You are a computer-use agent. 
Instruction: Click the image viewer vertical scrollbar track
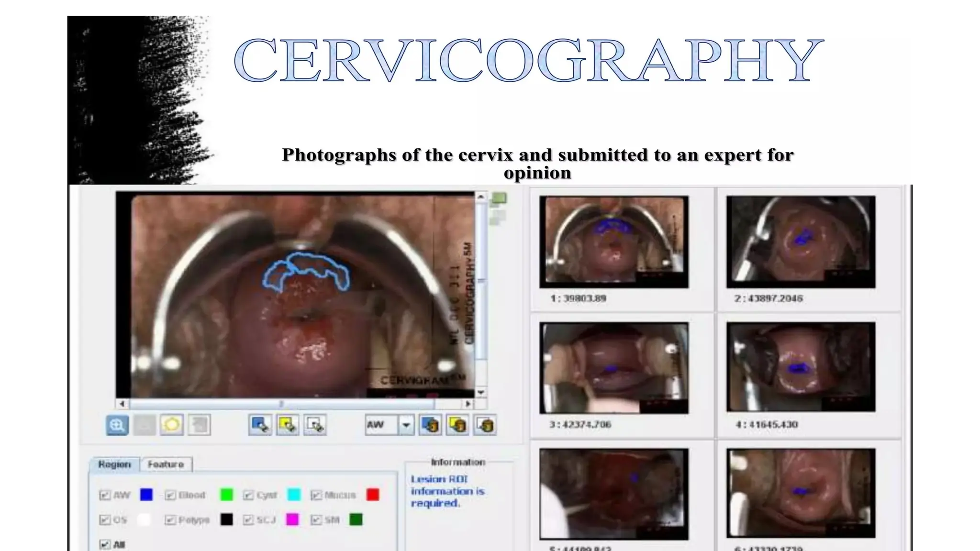[481, 295]
